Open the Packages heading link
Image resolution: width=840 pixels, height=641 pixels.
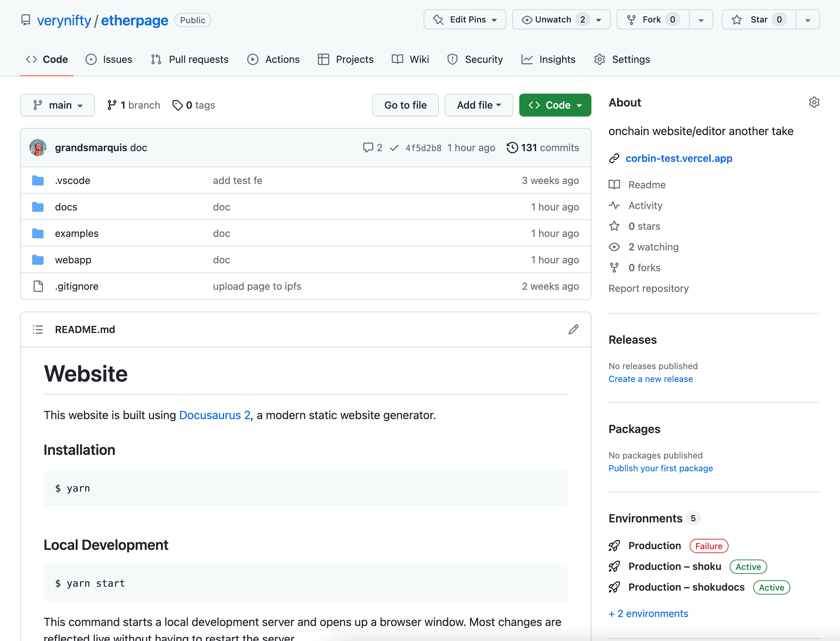[x=634, y=429]
